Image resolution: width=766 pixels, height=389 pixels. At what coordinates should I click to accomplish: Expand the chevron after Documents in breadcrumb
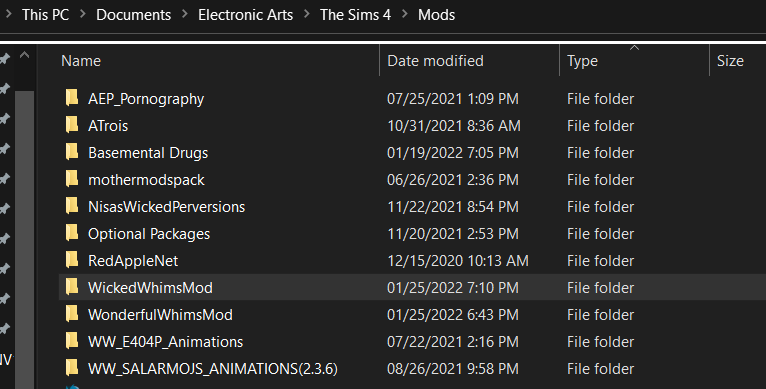(x=185, y=15)
